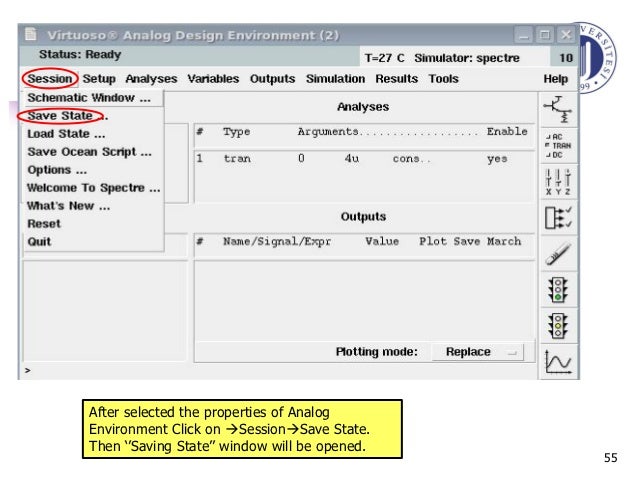Click the Status: Ready text
638x479 pixels.
80,55
